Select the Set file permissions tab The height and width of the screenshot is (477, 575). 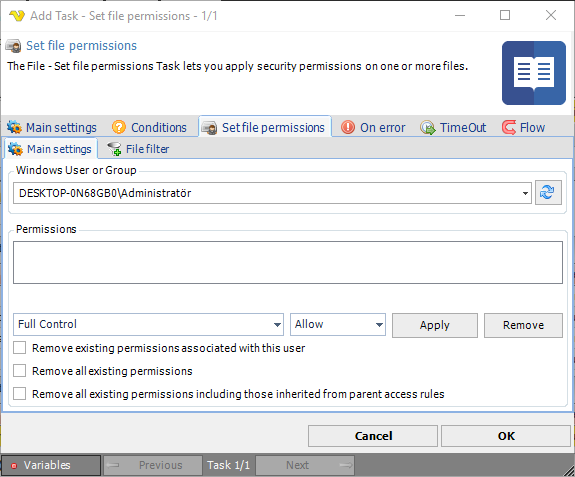click(x=265, y=127)
